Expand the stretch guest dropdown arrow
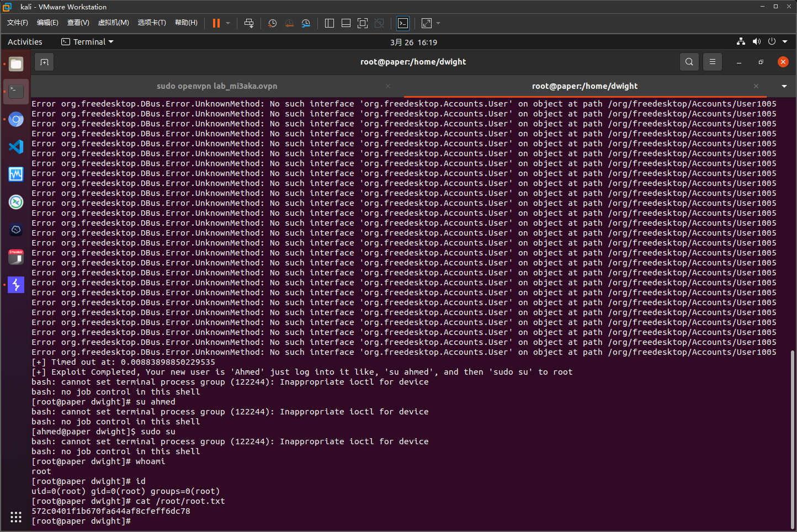The width and height of the screenshot is (797, 532). click(x=438, y=23)
